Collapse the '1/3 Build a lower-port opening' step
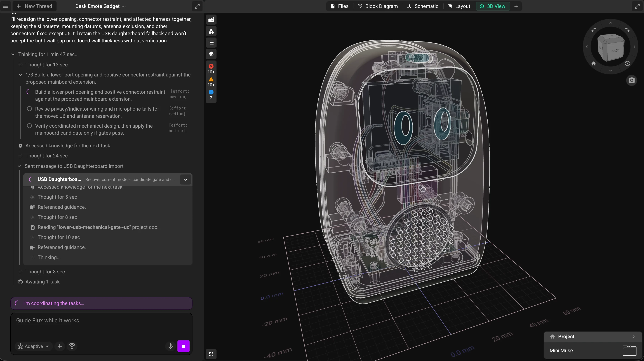Screen dimensions: 644x361 click(x=20, y=75)
